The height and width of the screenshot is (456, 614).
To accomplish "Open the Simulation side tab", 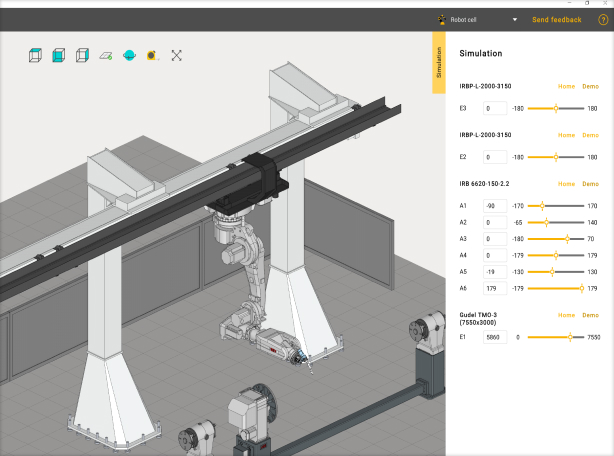I will coord(438,62).
